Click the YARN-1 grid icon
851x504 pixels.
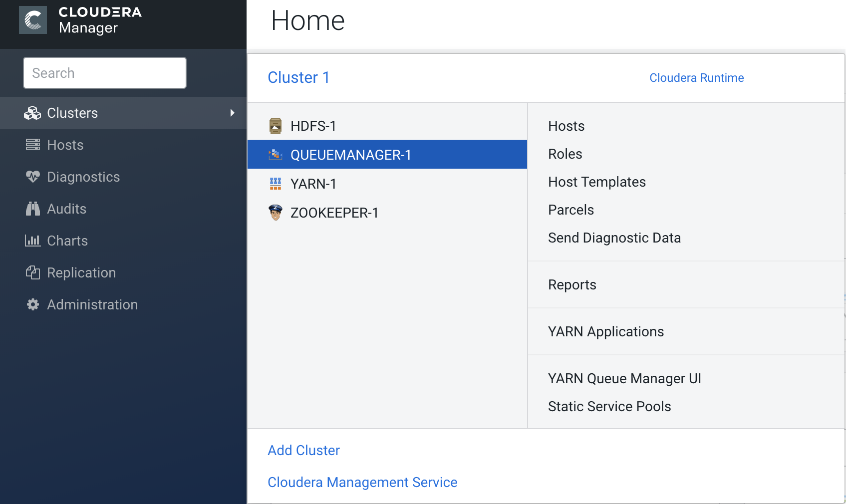pyautogui.click(x=275, y=184)
